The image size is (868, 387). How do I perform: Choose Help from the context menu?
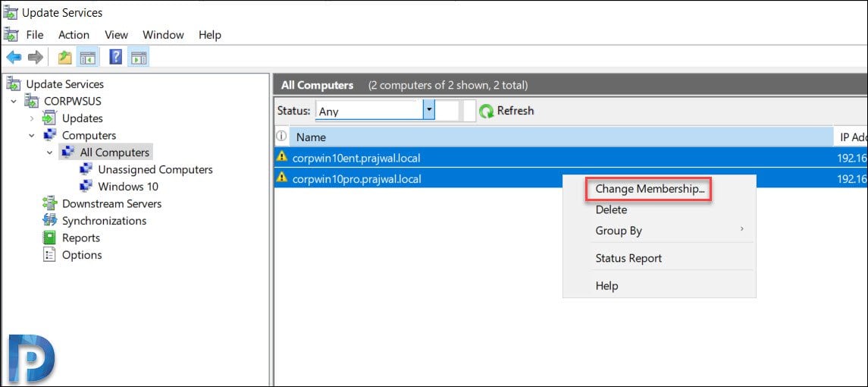pos(606,286)
